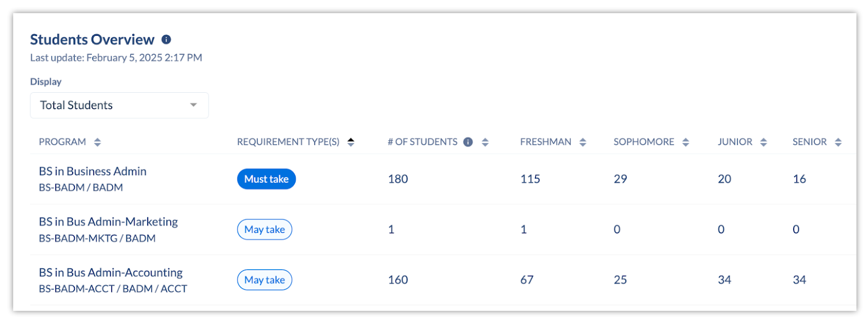The height and width of the screenshot is (324, 868).
Task: Open the Total Students display dropdown
Action: point(119,105)
